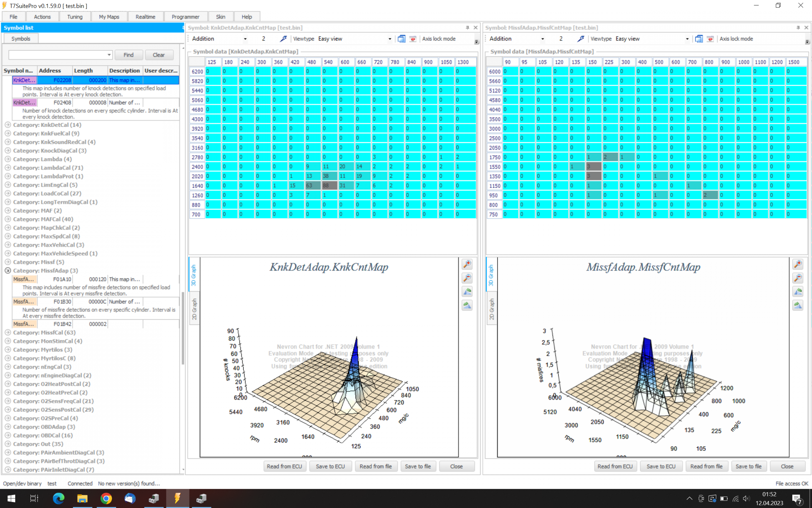The image size is (812, 508).
Task: Click the maximize-window icon in MissfCntMap toolbar
Action: pyautogui.click(x=699, y=39)
